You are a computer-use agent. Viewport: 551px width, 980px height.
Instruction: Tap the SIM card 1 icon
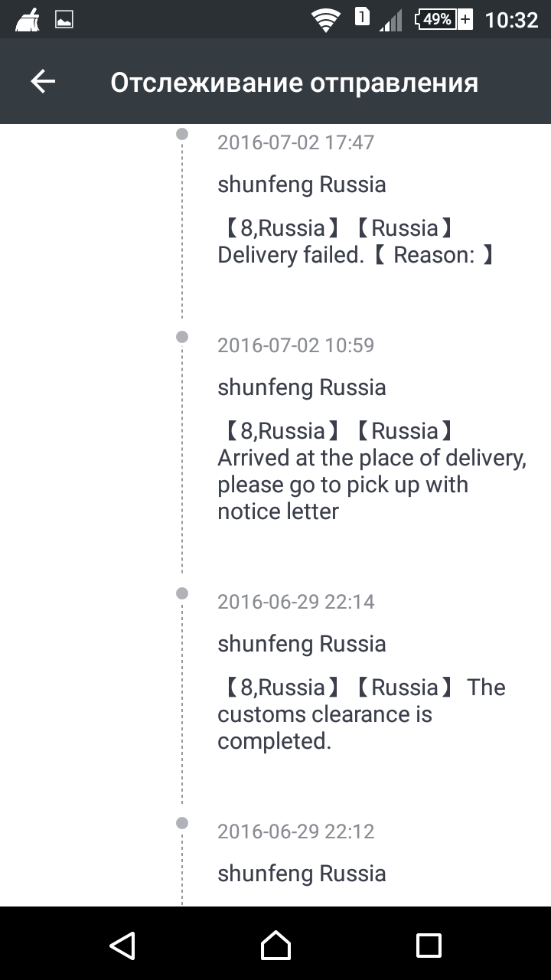[x=362, y=17]
